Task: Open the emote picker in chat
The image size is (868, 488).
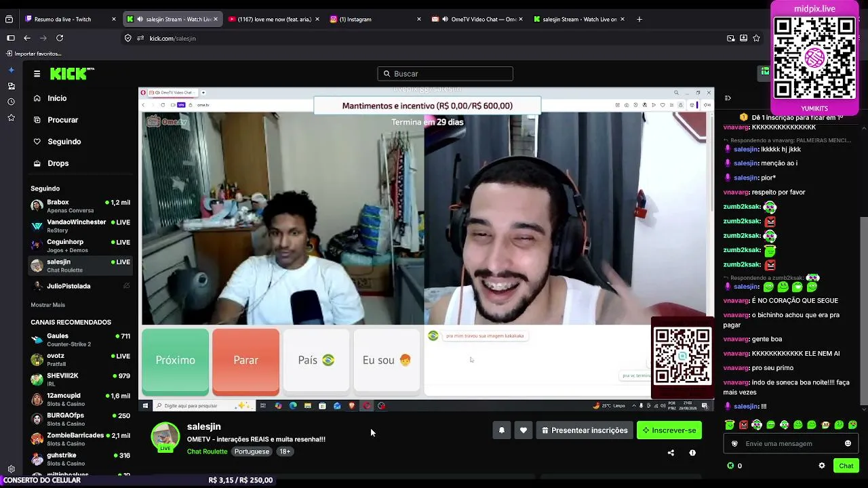Action: [848, 443]
